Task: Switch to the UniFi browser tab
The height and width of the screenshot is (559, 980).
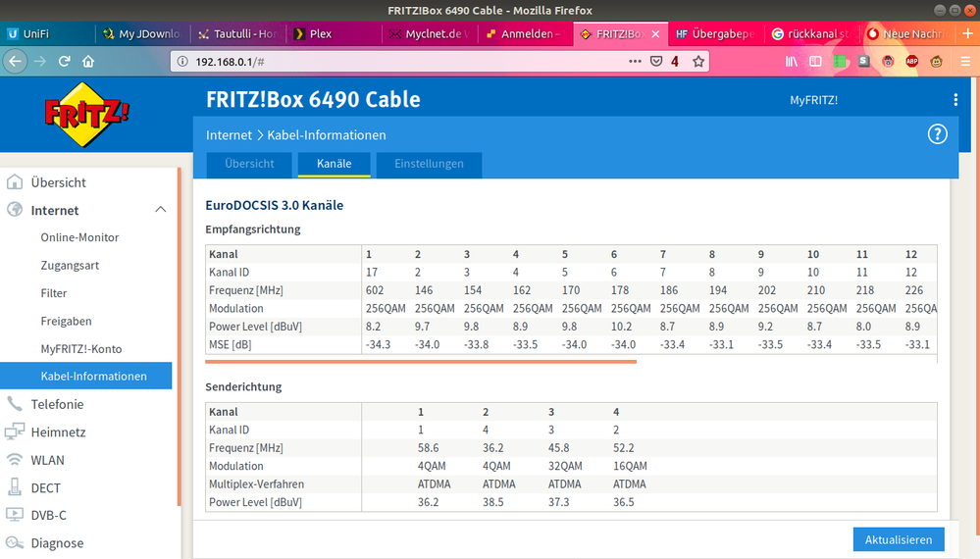Action: click(47, 33)
